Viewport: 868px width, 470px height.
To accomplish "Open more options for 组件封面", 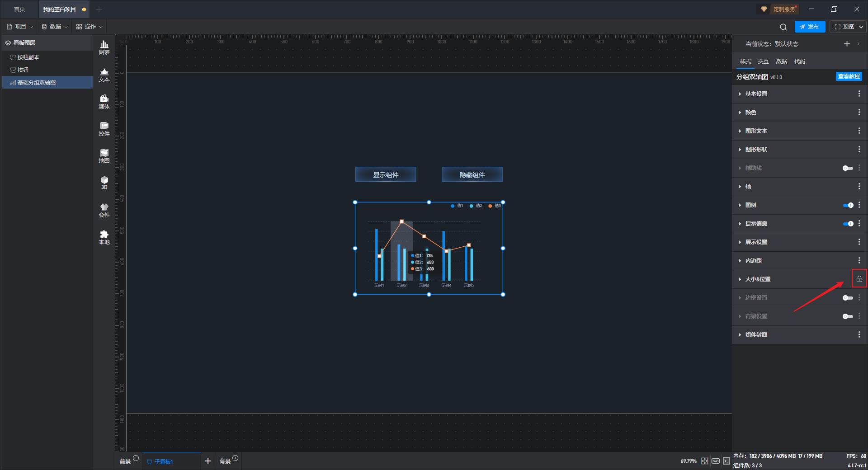I will [859, 334].
